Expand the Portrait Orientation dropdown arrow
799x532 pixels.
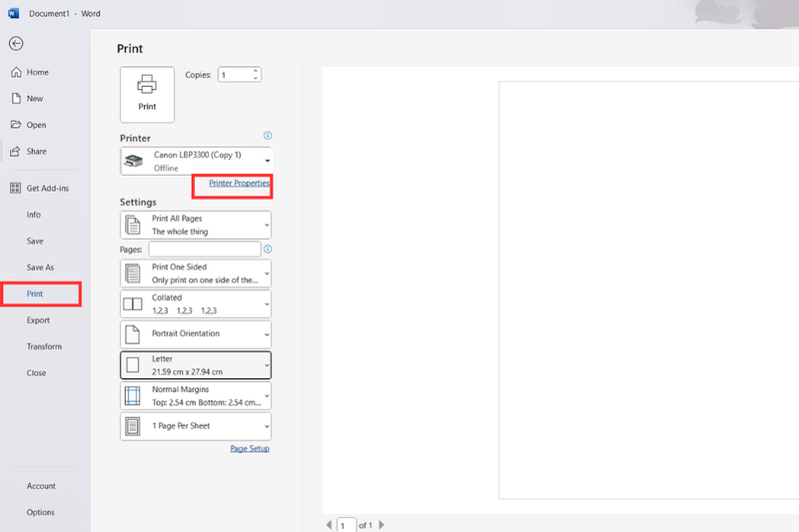coord(267,334)
